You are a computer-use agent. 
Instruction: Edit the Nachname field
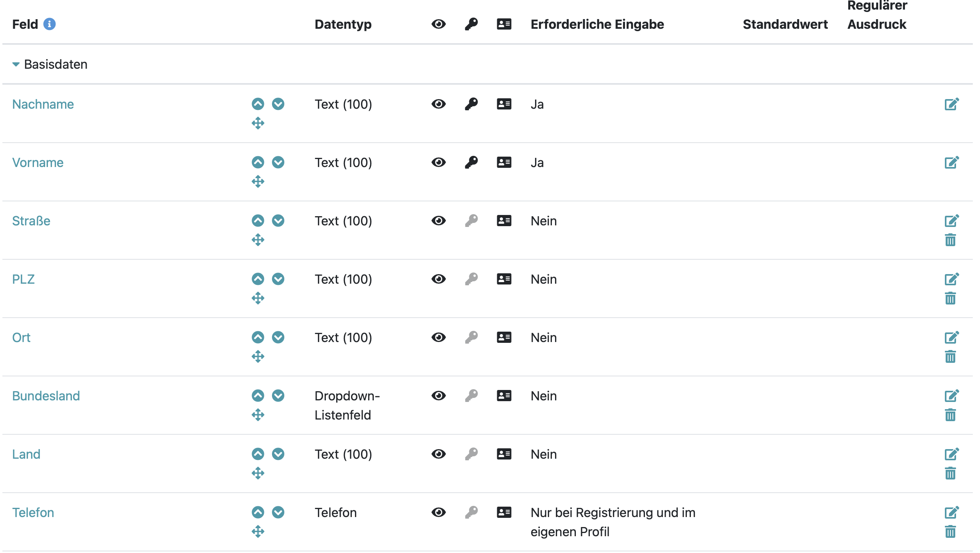point(951,104)
